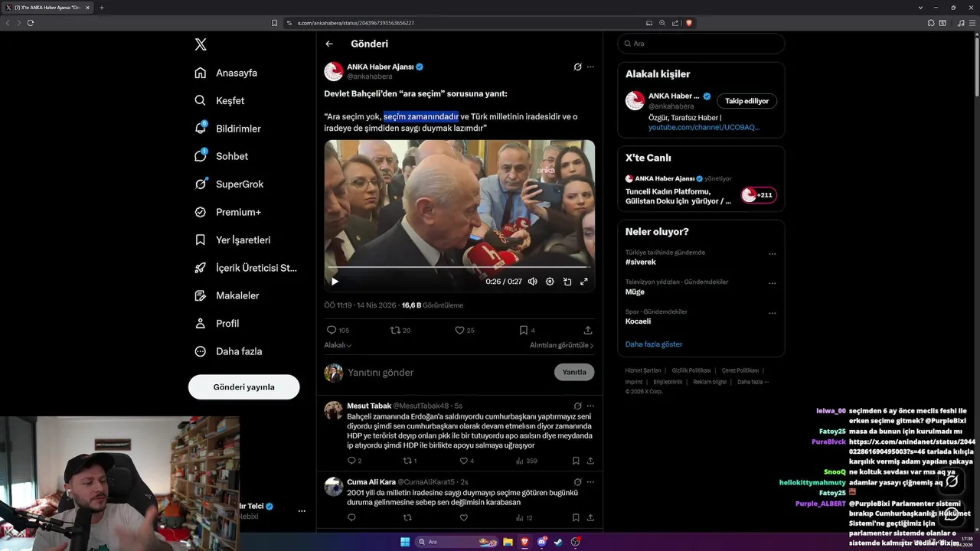The height and width of the screenshot is (551, 980).
Task: Click the Grok icon on Mesut Tabak's reply
Action: click(578, 406)
